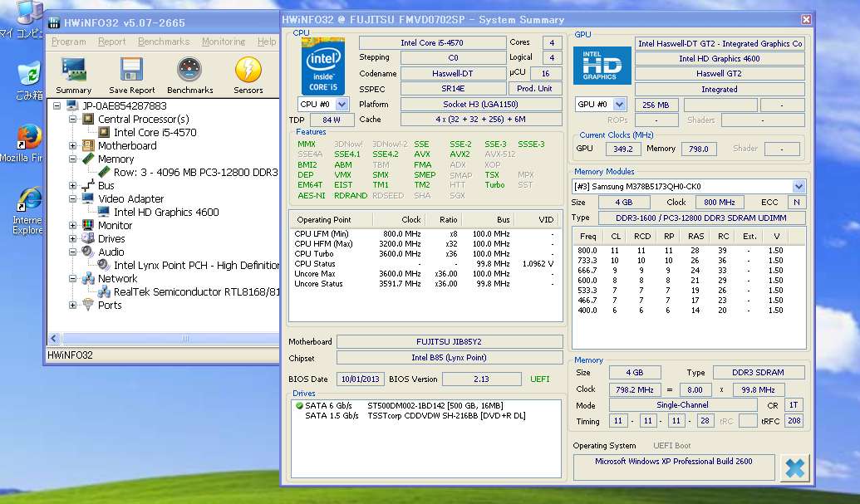Open the GPU #0 selector dropdown
Screen dimensions: 860x504
(619, 105)
